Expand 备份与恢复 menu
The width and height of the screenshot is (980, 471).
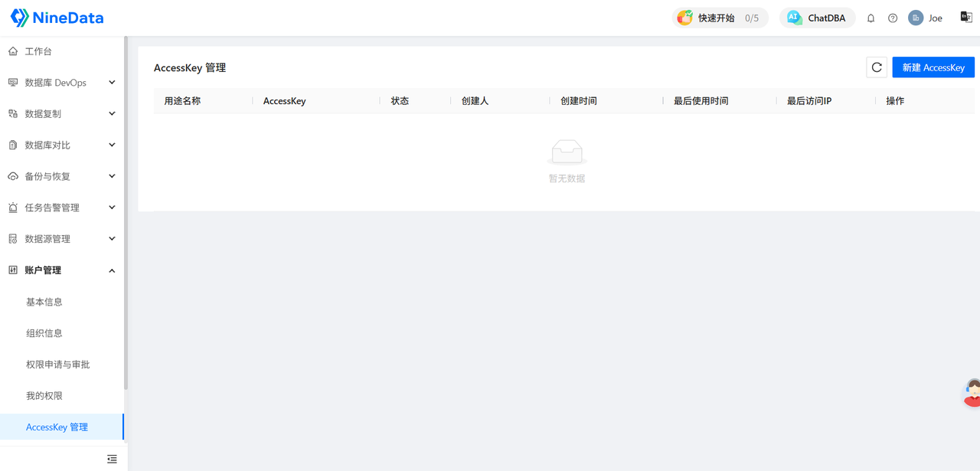[62, 176]
